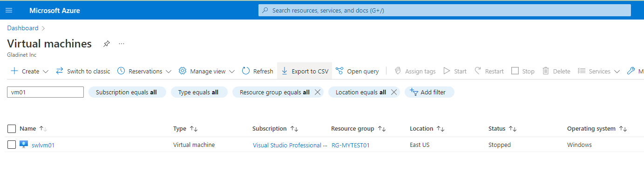The height and width of the screenshot is (192, 644).
Task: Go to the Dashboard breadcrumb
Action: (x=23, y=28)
